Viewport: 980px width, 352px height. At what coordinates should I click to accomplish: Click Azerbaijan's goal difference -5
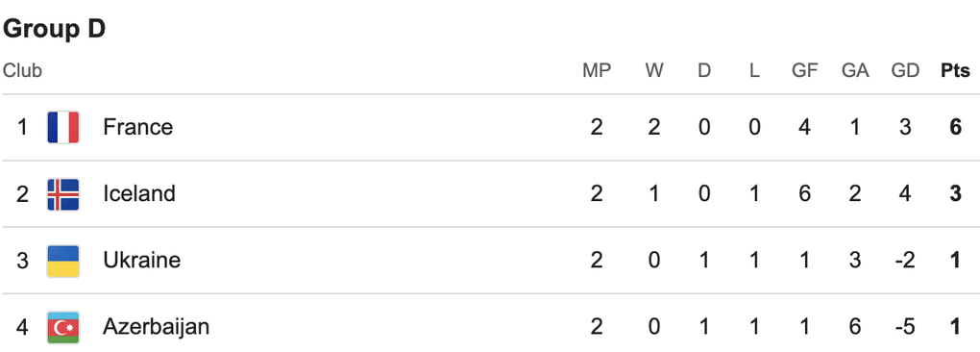click(906, 327)
